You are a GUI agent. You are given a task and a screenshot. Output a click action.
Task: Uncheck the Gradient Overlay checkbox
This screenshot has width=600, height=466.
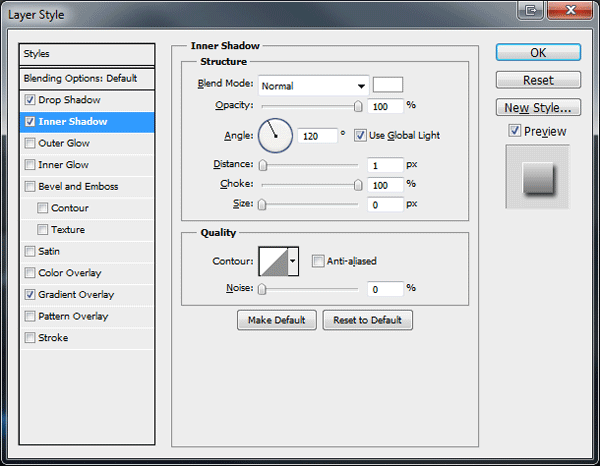click(30, 295)
